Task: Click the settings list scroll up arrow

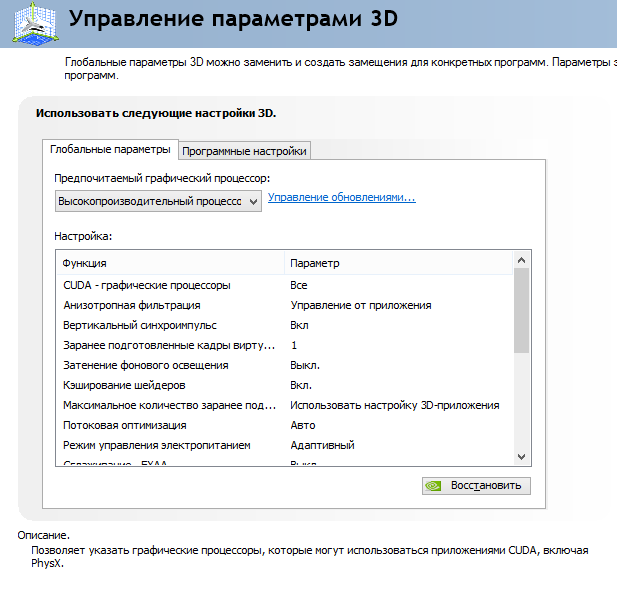Action: tap(522, 260)
